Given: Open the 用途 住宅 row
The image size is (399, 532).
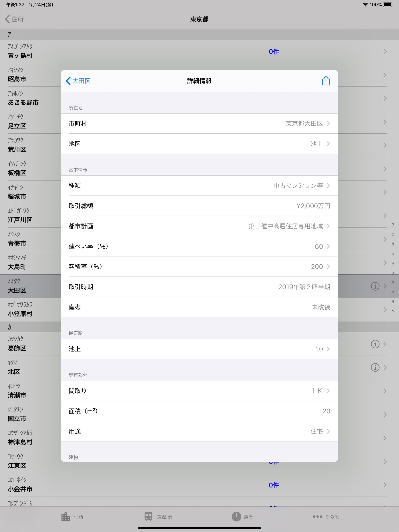Looking at the screenshot, I should tap(199, 431).
